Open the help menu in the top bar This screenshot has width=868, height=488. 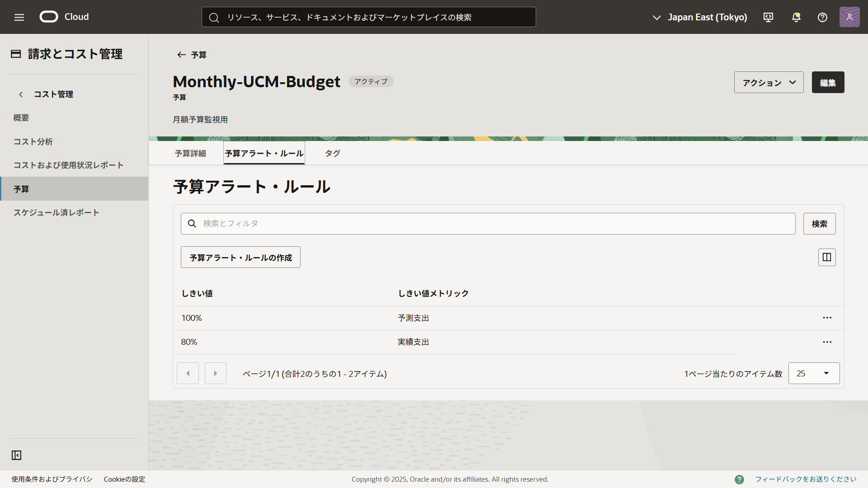pyautogui.click(x=822, y=17)
